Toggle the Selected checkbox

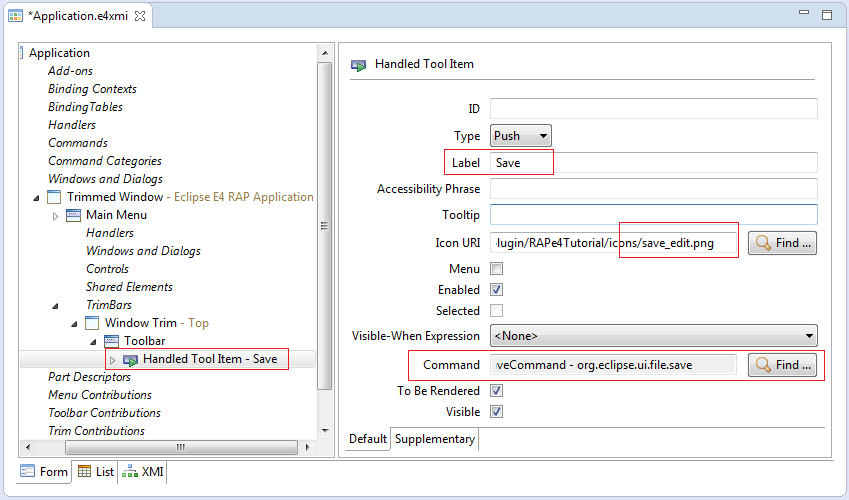coord(497,310)
